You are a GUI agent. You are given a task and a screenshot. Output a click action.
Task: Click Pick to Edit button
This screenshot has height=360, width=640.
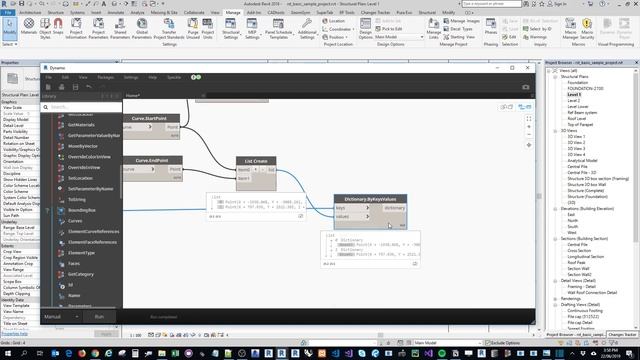tap(389, 29)
